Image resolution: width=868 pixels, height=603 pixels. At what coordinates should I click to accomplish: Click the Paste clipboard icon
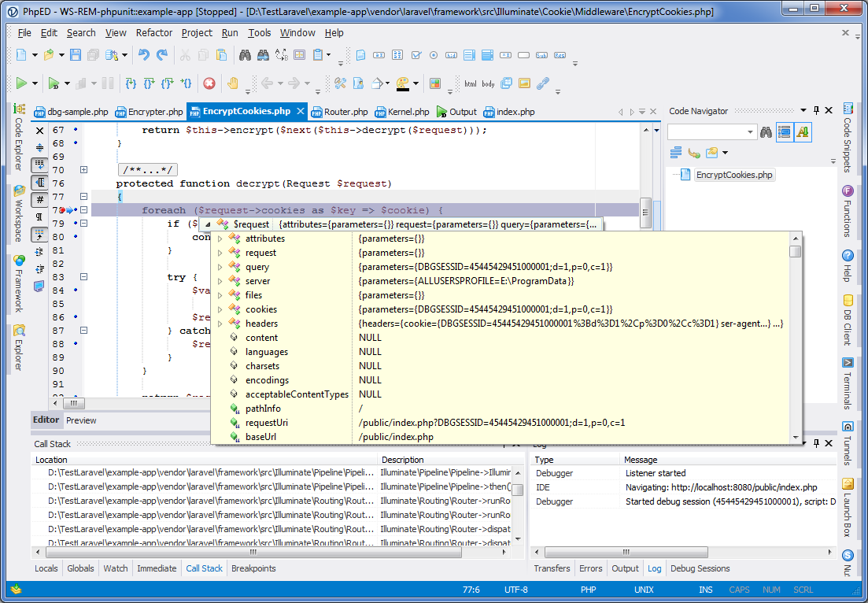221,55
